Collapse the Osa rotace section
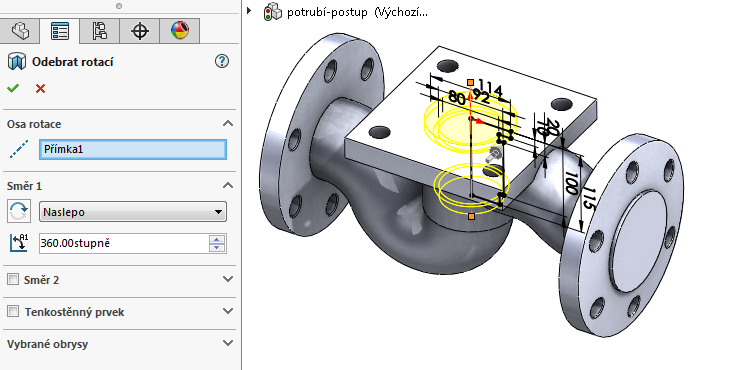This screenshot has width=750, height=370. [x=228, y=124]
